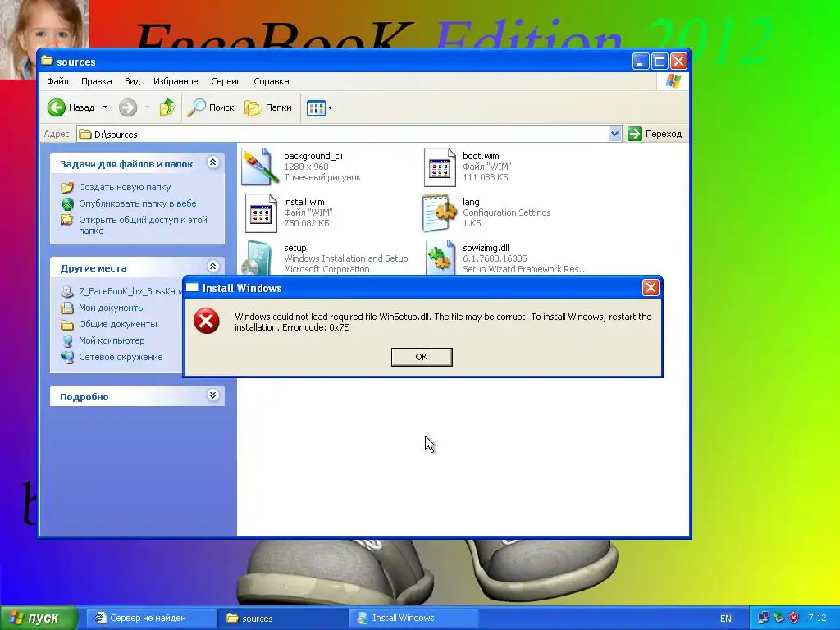The width and height of the screenshot is (840, 630).
Task: Click the Мой компьютер computer icon
Action: [67, 340]
